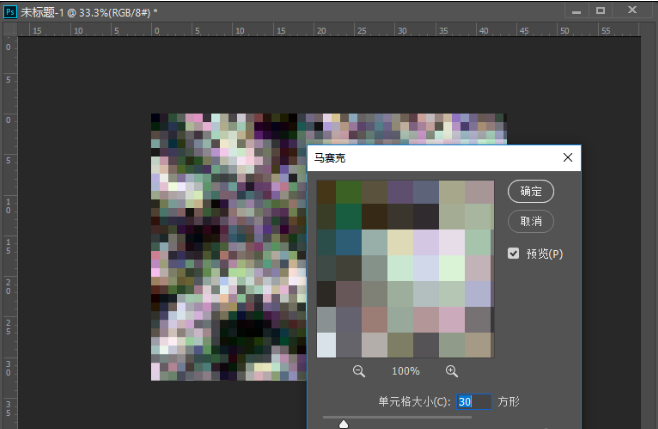Click the 未标题-1 @ 33.3% document title

89,13
